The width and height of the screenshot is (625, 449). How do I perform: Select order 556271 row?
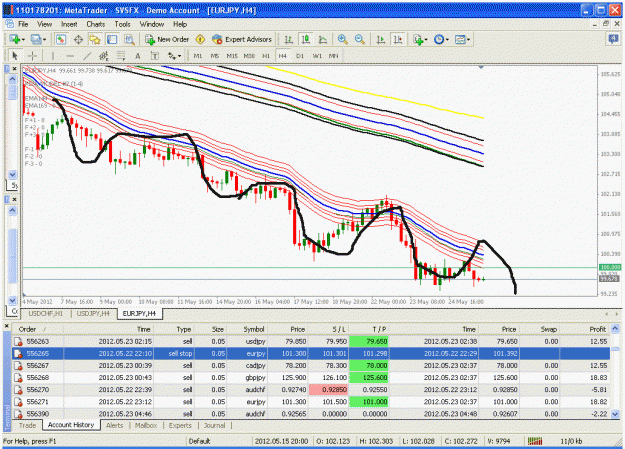311,402
